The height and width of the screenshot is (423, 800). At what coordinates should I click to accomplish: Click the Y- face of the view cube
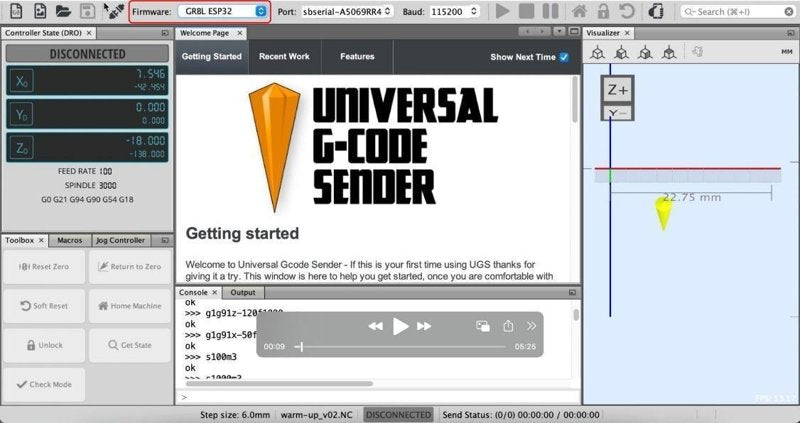617,113
